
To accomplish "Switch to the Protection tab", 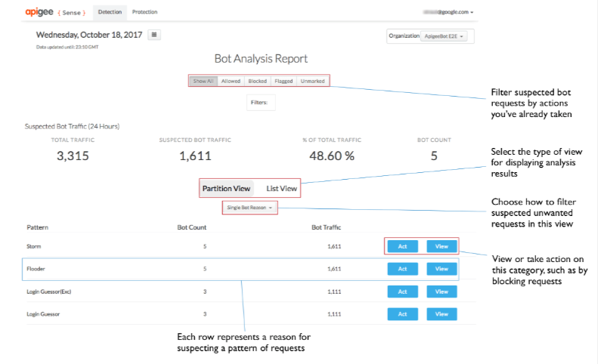I will (x=145, y=13).
